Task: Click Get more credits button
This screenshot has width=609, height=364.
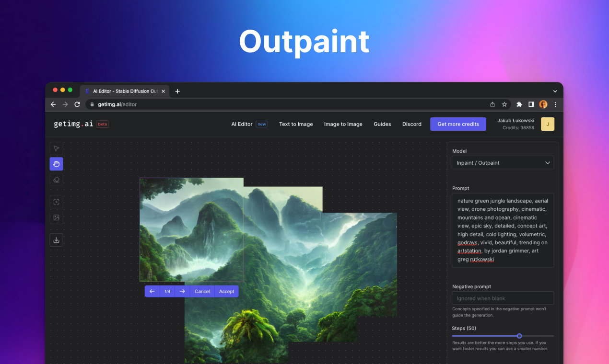Action: 458,124
